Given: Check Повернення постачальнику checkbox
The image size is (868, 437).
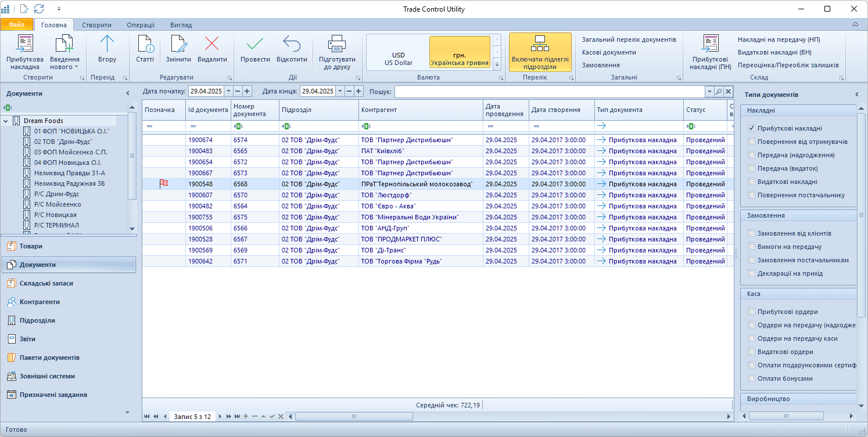Looking at the screenshot, I should [x=752, y=195].
